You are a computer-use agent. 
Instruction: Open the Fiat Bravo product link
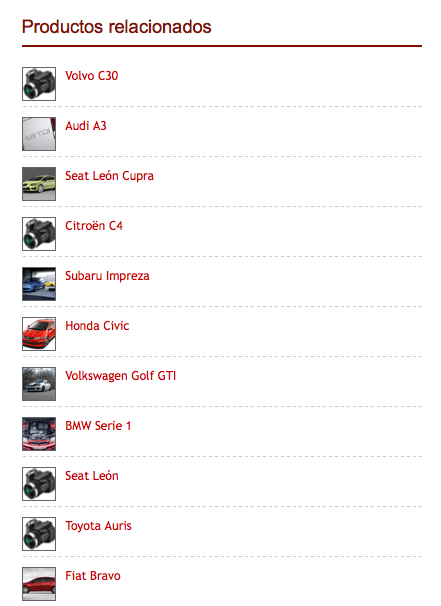click(x=93, y=576)
